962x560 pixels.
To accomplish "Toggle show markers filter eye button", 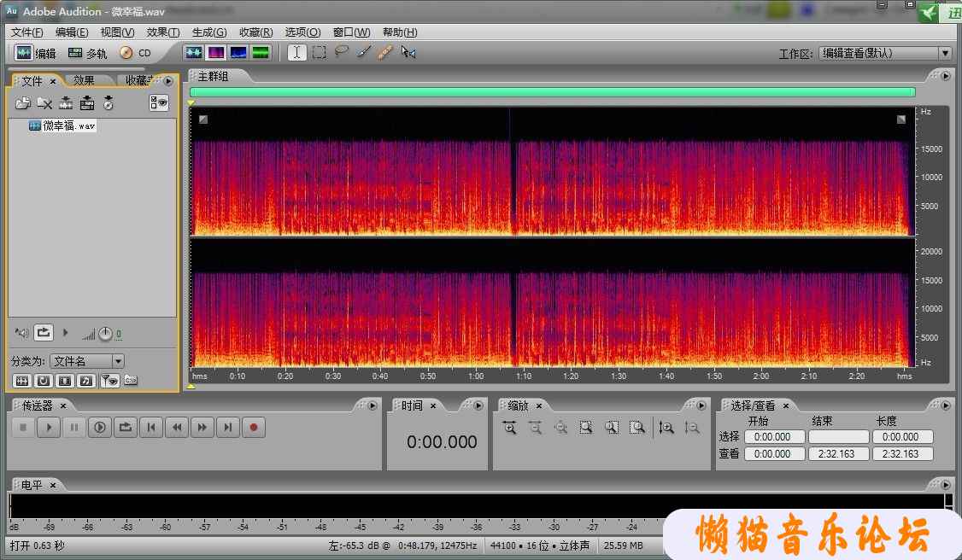I will [110, 381].
